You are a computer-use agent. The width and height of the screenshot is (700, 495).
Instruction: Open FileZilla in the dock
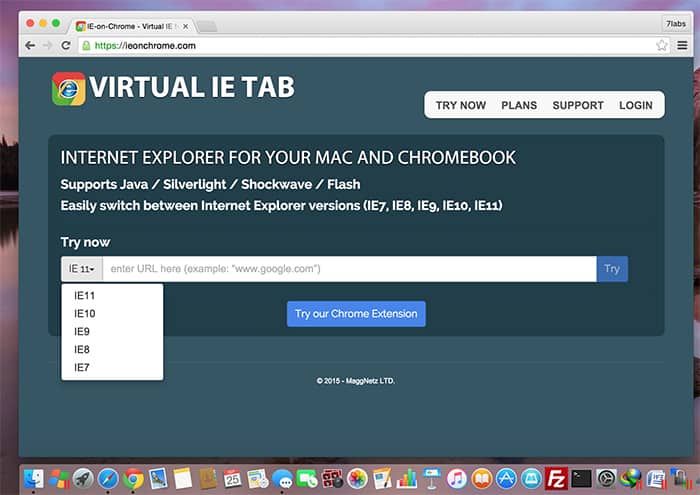pos(556,479)
